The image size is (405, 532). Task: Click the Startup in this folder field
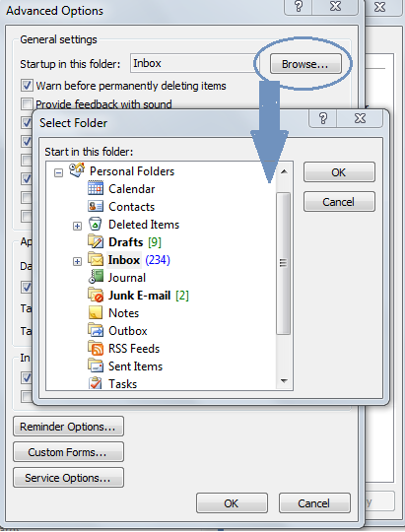pyautogui.click(x=192, y=63)
